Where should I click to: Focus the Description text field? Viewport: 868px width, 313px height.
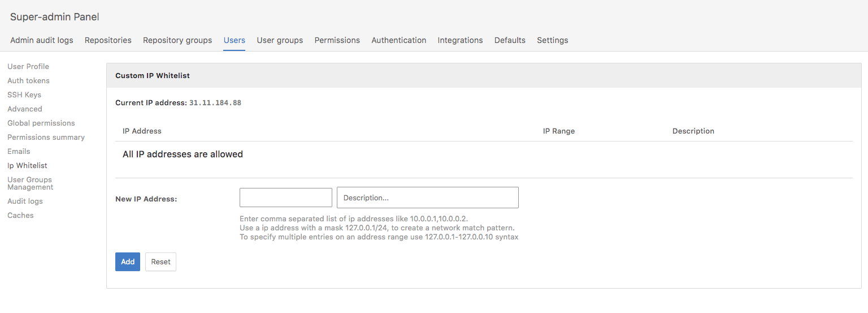[427, 198]
